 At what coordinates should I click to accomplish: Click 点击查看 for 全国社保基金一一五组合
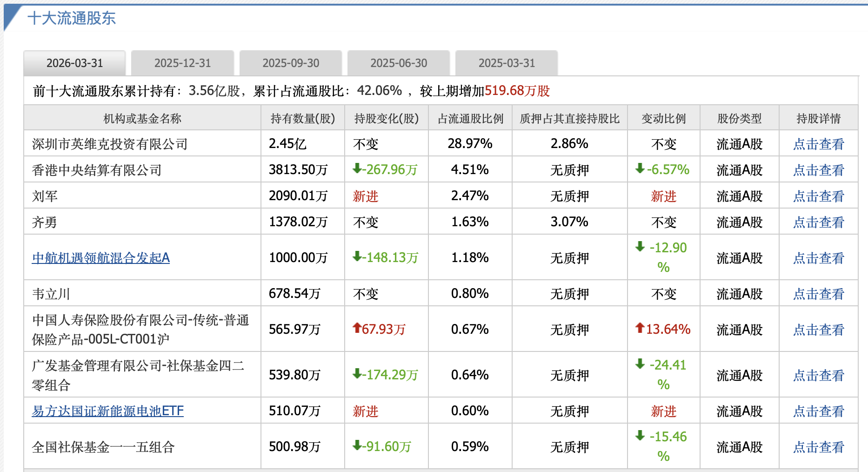[x=818, y=447]
